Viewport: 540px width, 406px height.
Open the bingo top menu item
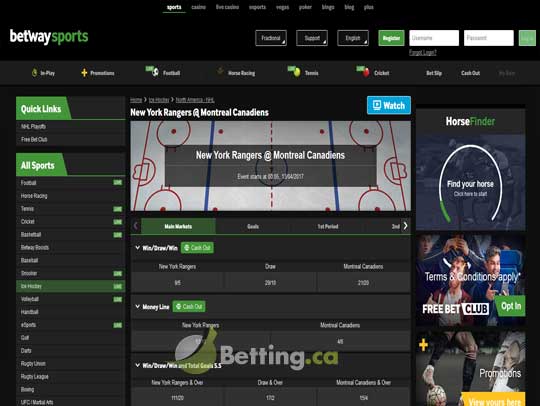pos(328,7)
